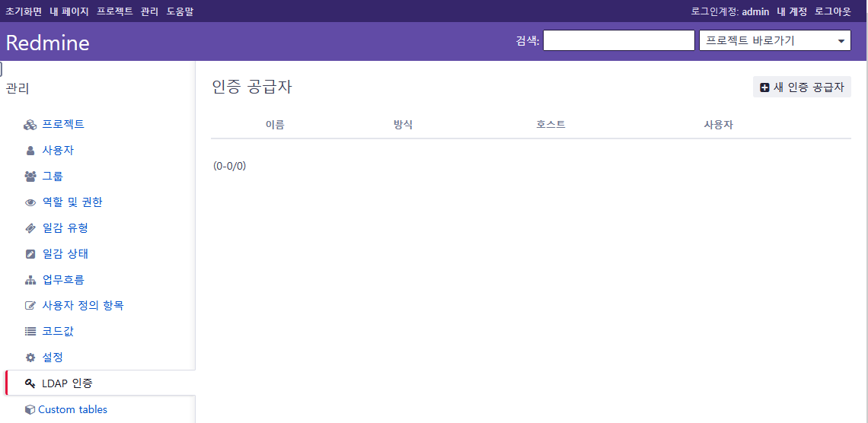Click 로그아웃 to sign out
The image size is (868, 423).
(833, 11)
